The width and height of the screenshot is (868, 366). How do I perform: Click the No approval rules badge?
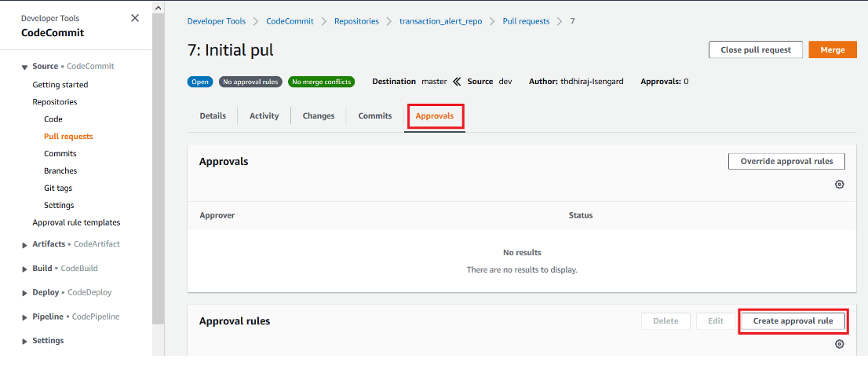pos(250,82)
